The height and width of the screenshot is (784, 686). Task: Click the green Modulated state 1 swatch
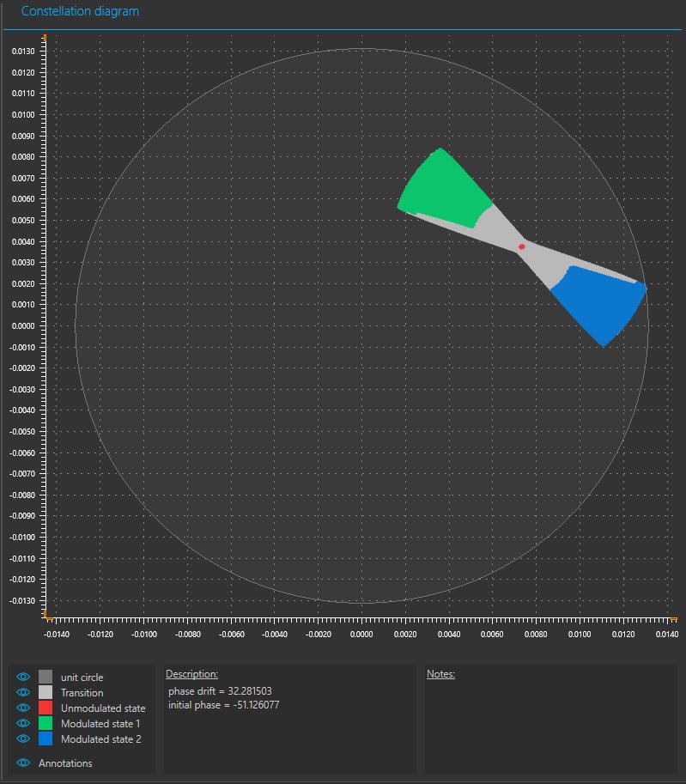[46, 723]
